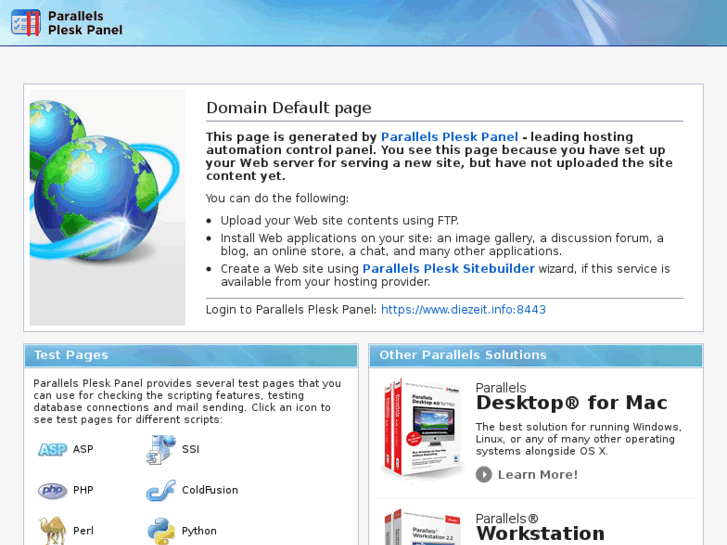Click the PHP text label
The height and width of the screenshot is (545, 727).
[x=83, y=490]
